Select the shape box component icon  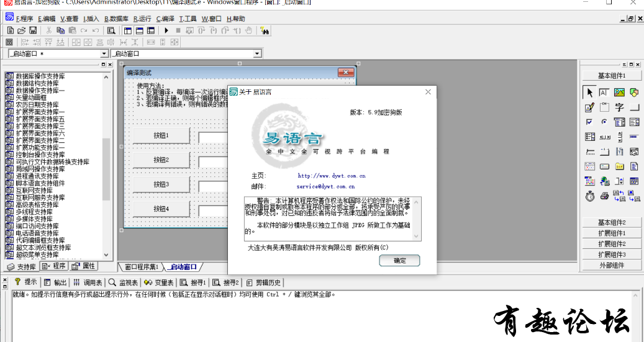[635, 92]
